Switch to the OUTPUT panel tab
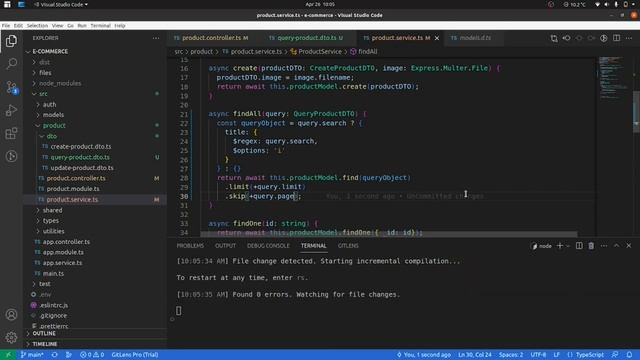The height and width of the screenshot is (360, 640). [225, 246]
